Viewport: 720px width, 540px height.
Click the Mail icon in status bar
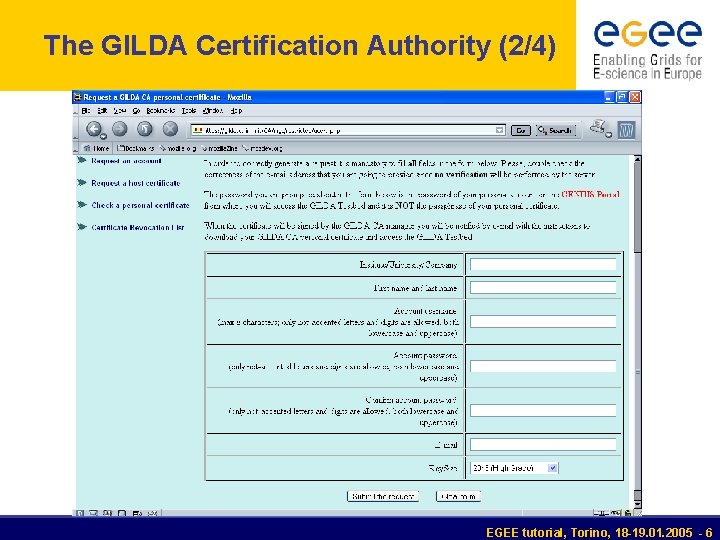93,513
